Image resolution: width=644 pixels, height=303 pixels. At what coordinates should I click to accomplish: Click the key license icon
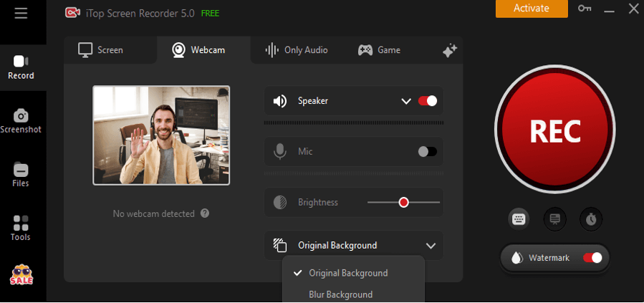pyautogui.click(x=585, y=8)
